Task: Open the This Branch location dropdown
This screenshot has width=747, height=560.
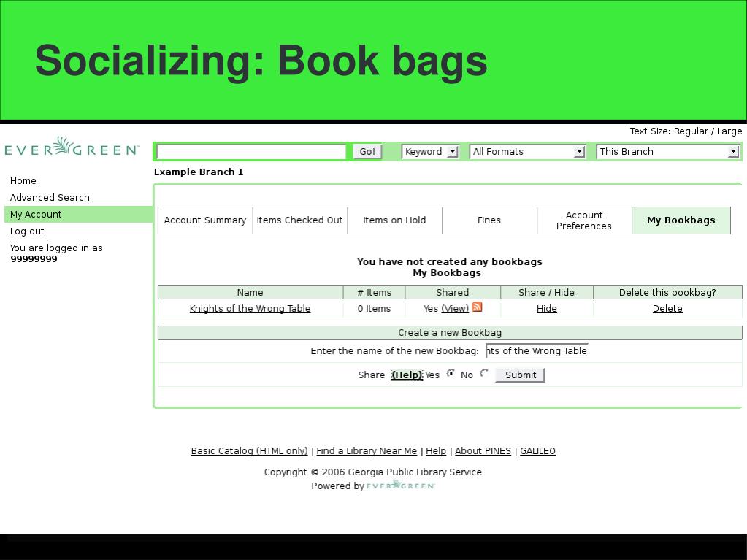Action: point(667,151)
